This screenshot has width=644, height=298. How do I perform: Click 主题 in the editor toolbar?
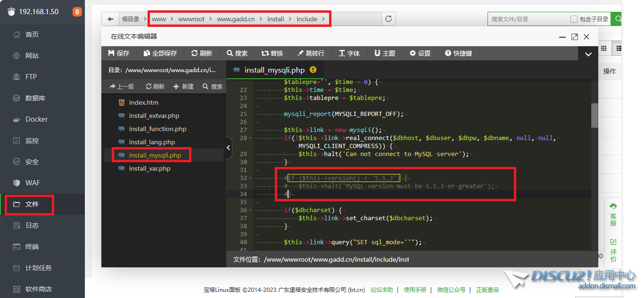pos(385,53)
